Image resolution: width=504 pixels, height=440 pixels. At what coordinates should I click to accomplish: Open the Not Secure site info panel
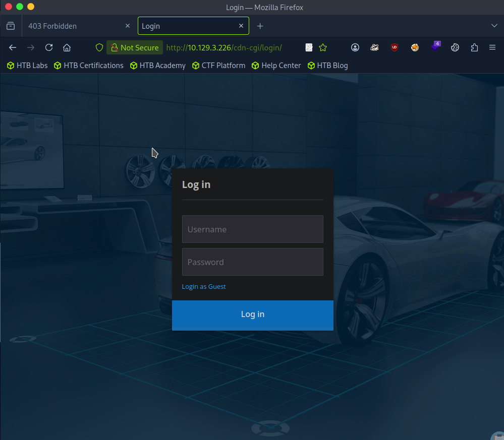[x=134, y=47]
